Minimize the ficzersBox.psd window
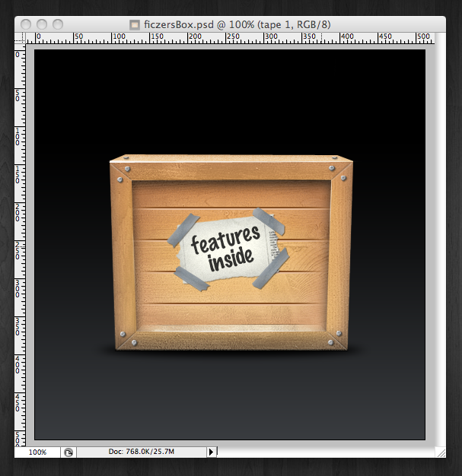 42,24
